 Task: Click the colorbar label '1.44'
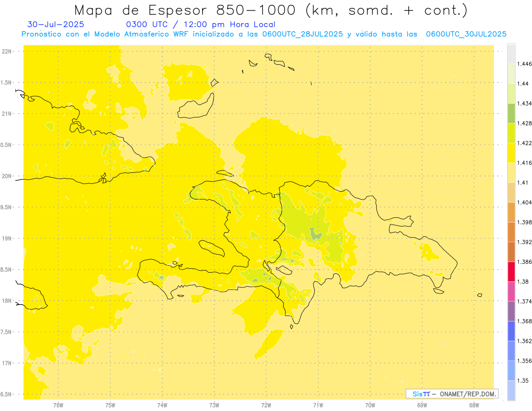click(x=523, y=83)
